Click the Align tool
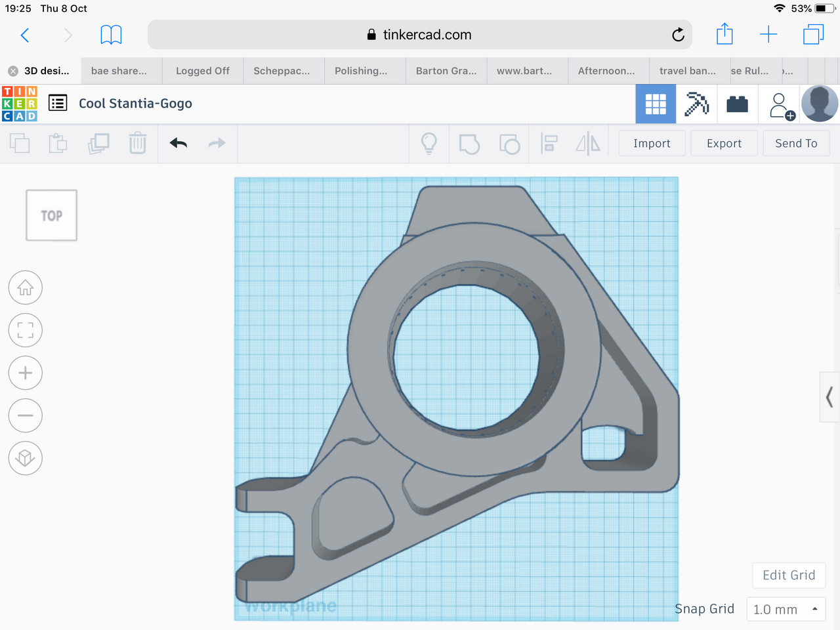This screenshot has width=840, height=630. 549,143
